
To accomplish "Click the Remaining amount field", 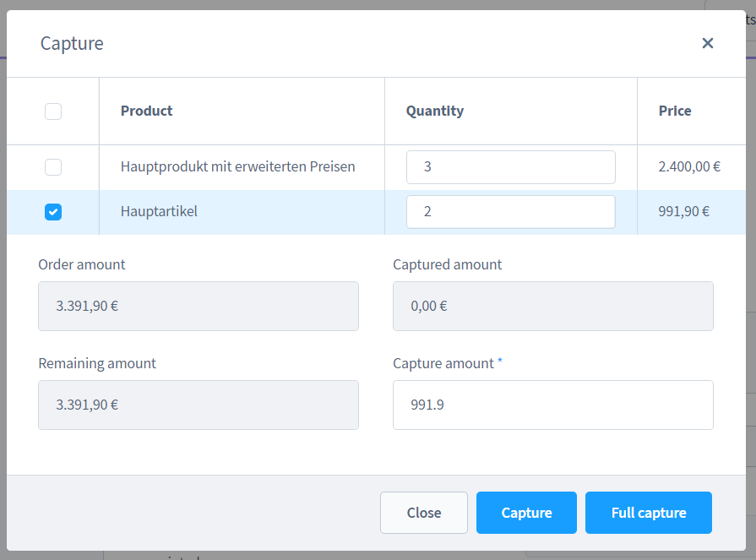I will click(x=199, y=405).
